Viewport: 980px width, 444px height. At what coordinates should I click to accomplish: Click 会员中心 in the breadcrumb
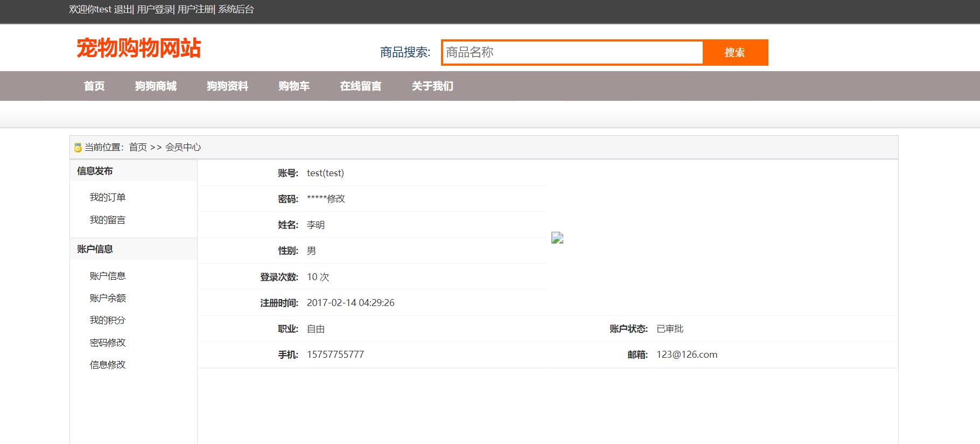click(183, 147)
